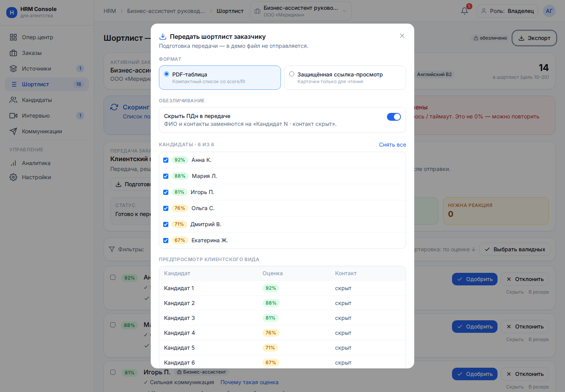Screen dimensions: 565x392
Task: Click the НУЖНА РЕАКЦИЯ counter card
Action: pos(496,211)
